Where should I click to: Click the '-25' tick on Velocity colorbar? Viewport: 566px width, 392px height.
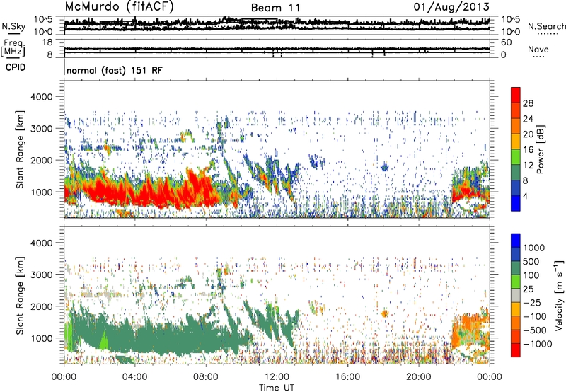click(534, 302)
